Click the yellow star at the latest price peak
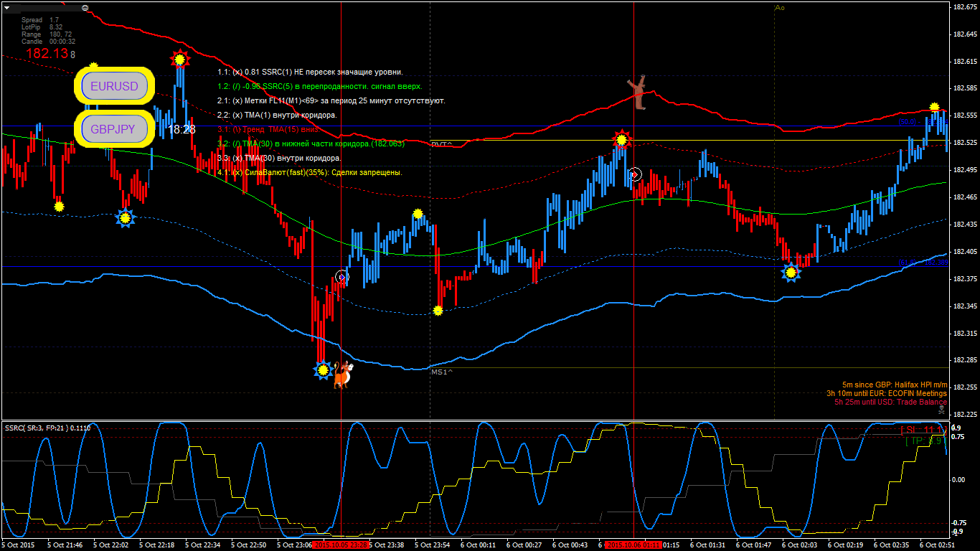 [x=934, y=107]
